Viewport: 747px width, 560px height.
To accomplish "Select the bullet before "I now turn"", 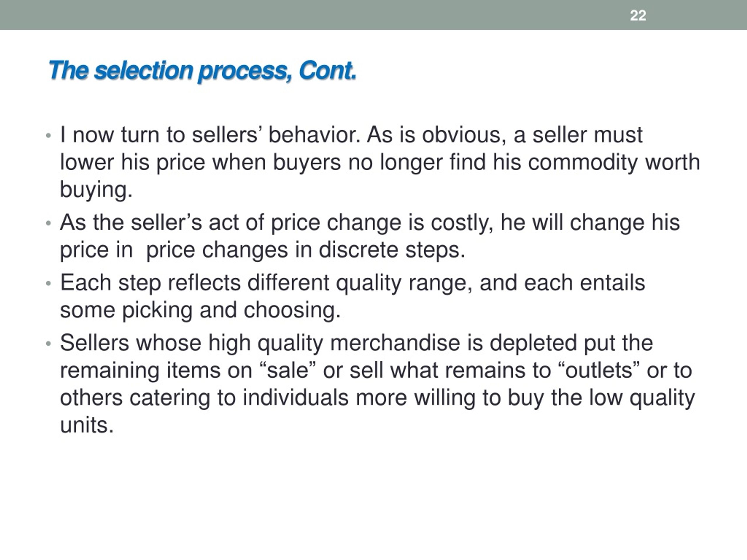I will click(x=48, y=136).
